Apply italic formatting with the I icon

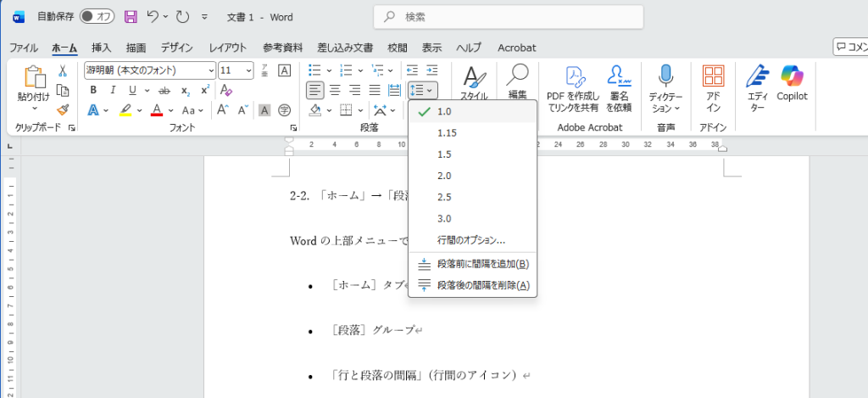click(x=112, y=90)
